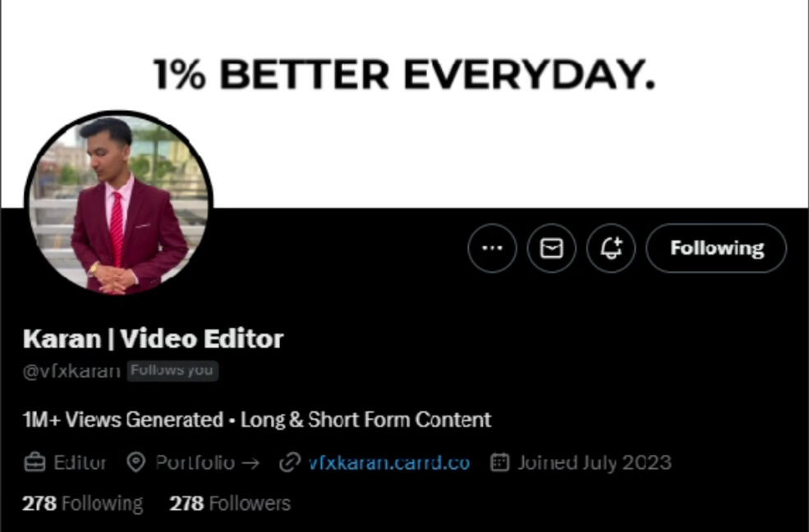Click the location pin icon beside Portfolio
Viewport: 809px width, 532px height.
point(136,462)
